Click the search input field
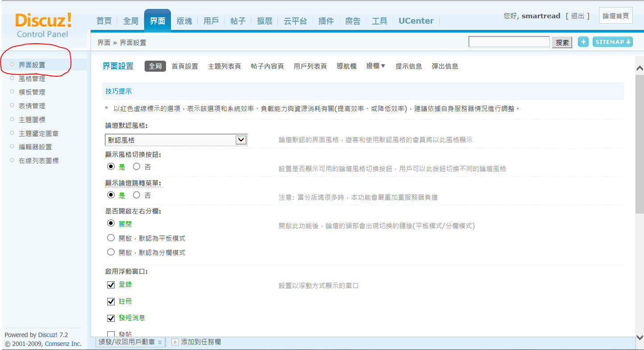644x350 pixels. [509, 42]
